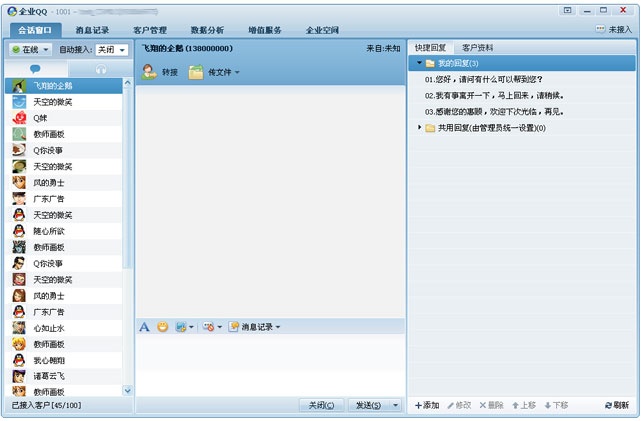Select contact row 随心所欲
642x421 pixels.
63,231
